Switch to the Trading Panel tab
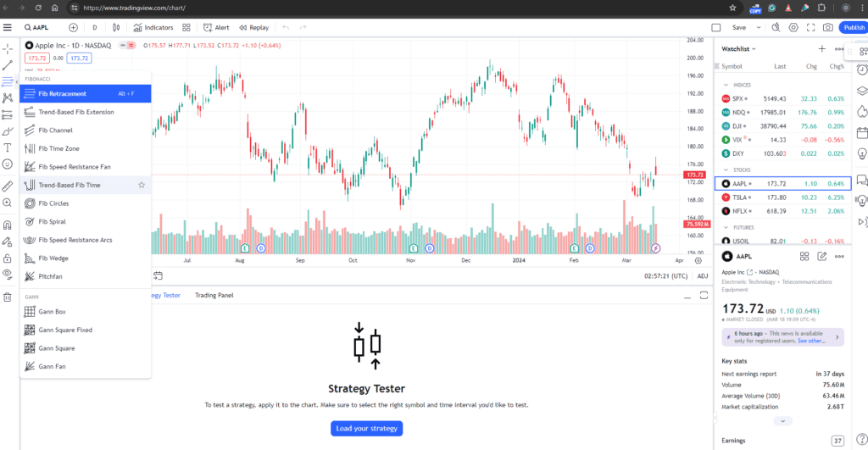The height and width of the screenshot is (450, 868). point(214,295)
